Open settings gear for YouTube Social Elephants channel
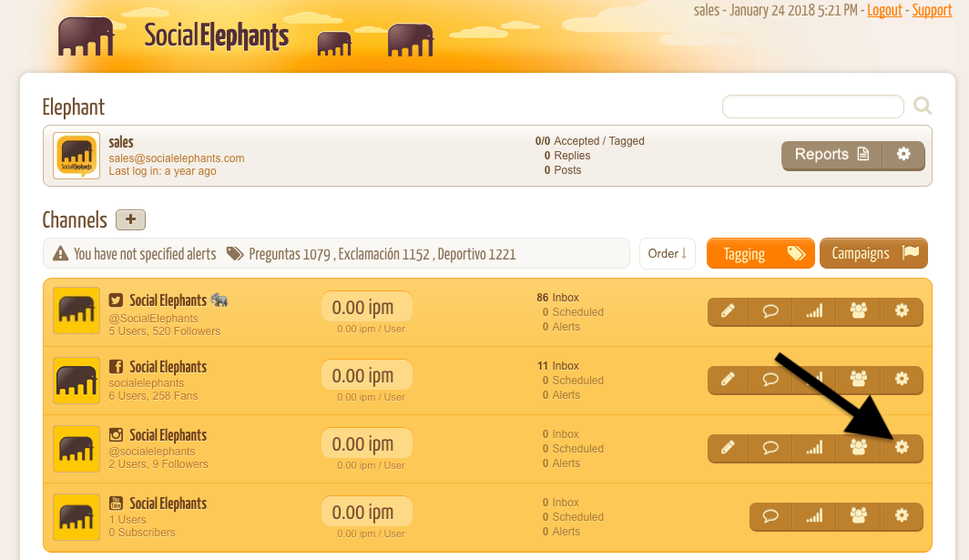Image resolution: width=969 pixels, height=560 pixels. click(902, 516)
